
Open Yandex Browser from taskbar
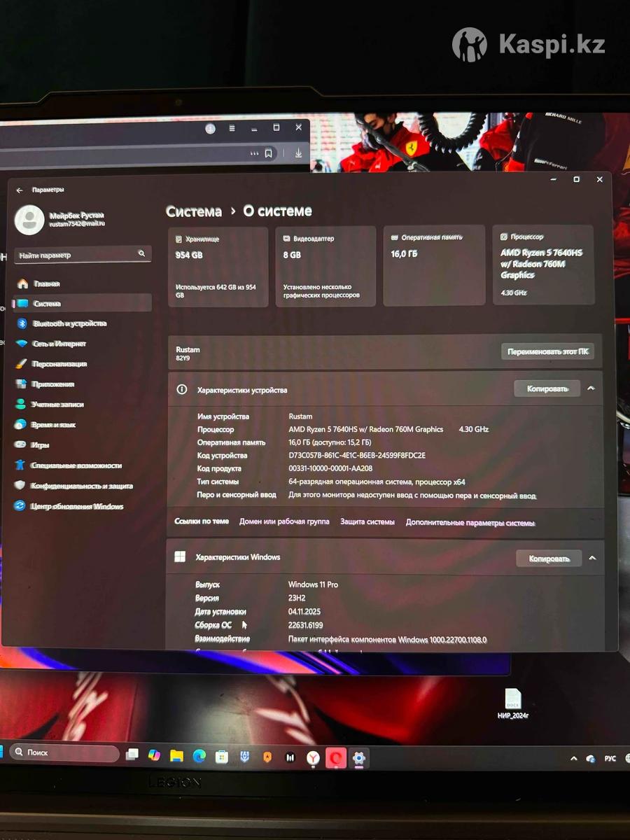314,757
